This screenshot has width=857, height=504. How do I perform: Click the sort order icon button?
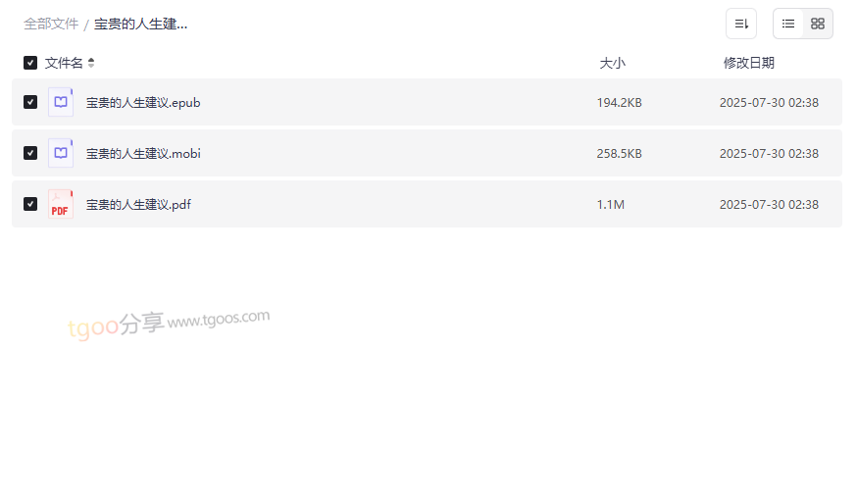[x=741, y=24]
